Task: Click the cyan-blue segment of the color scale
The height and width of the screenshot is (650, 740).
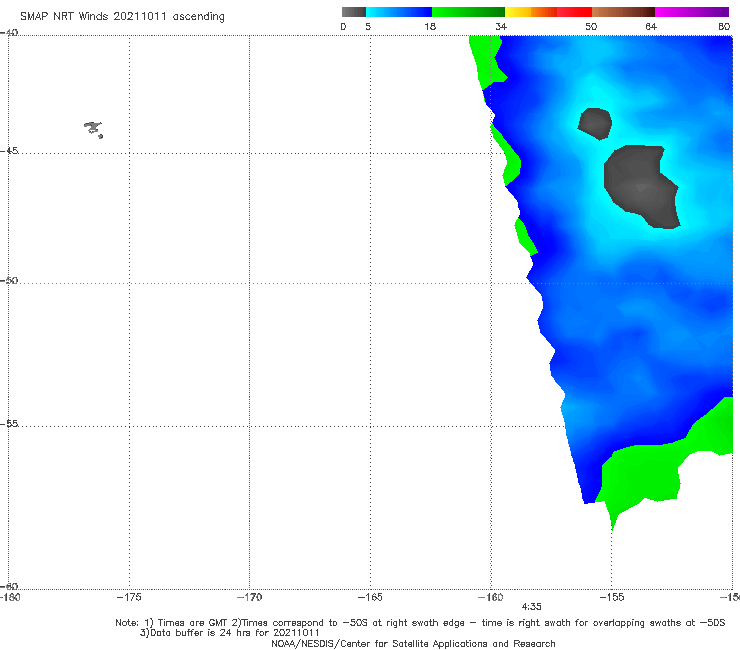Action: [399, 12]
